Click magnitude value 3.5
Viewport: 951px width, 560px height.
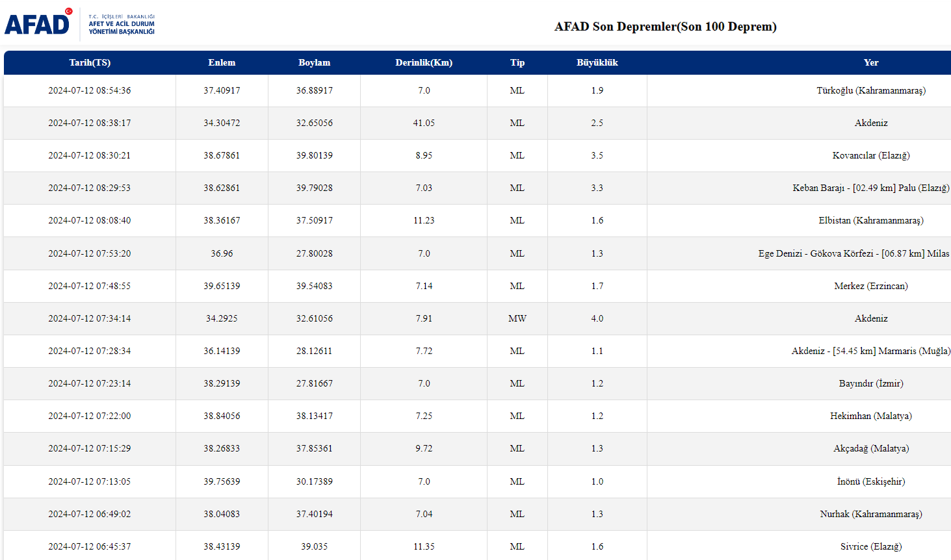(x=597, y=155)
